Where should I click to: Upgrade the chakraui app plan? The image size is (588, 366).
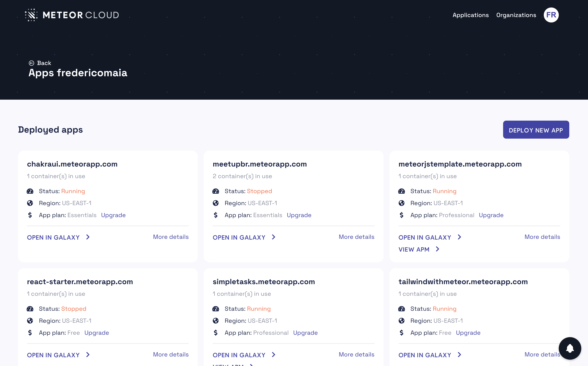(113, 215)
